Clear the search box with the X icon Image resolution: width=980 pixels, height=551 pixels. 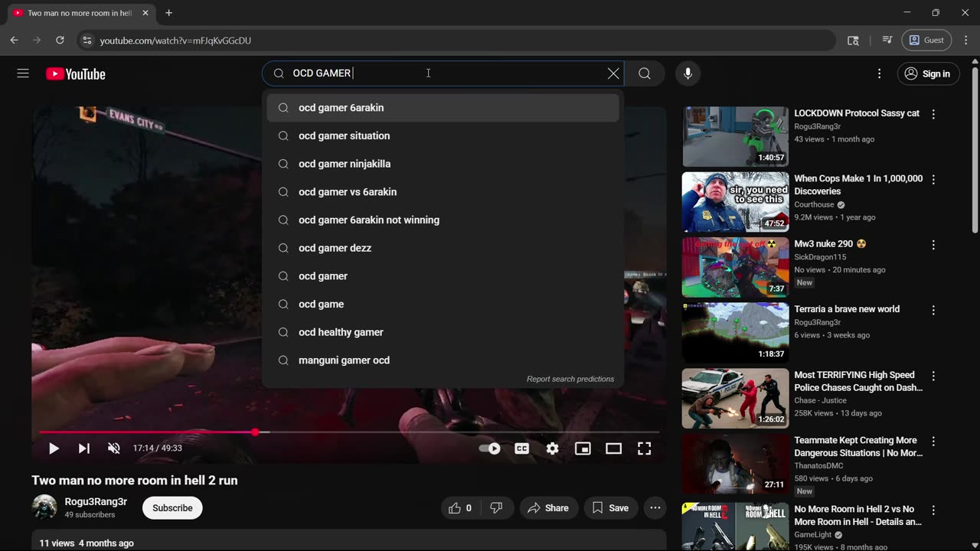pos(613,73)
